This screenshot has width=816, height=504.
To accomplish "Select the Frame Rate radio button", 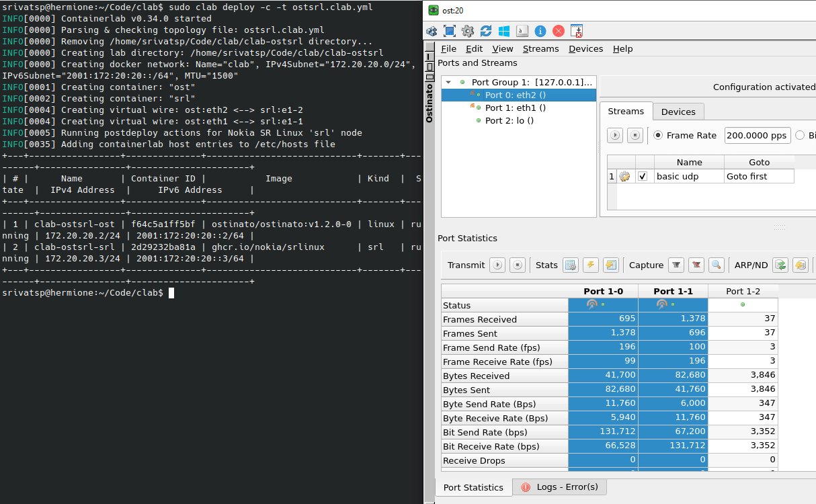I will click(x=658, y=134).
